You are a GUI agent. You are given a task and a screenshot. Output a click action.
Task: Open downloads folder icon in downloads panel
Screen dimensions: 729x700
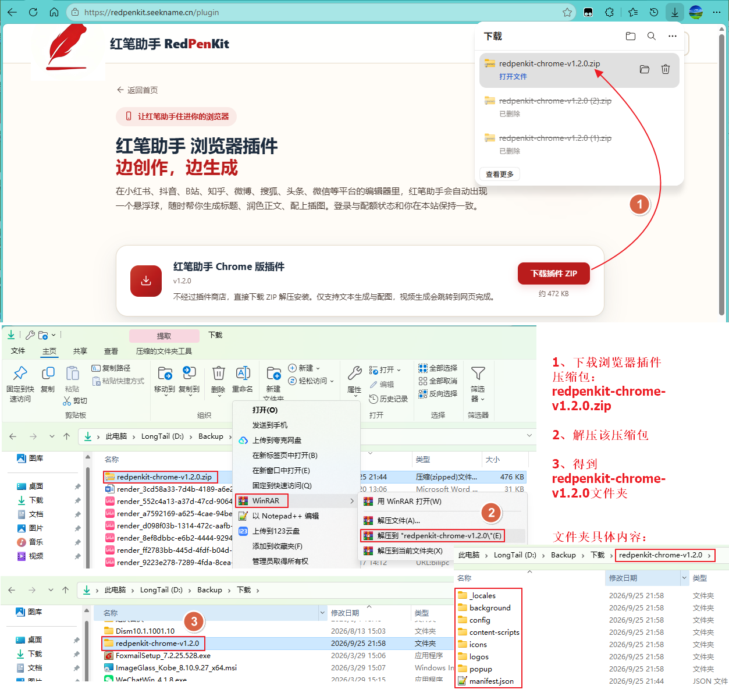click(x=631, y=36)
